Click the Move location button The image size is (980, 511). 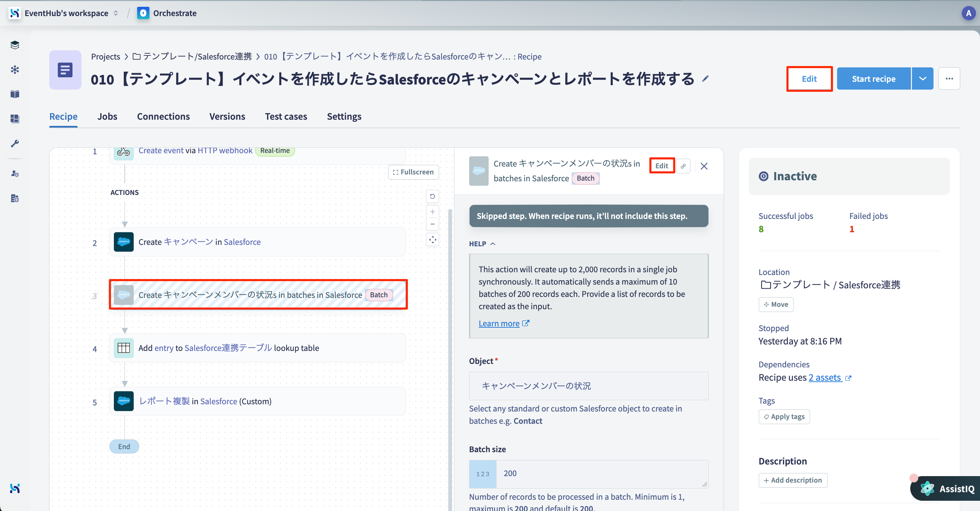(x=776, y=305)
